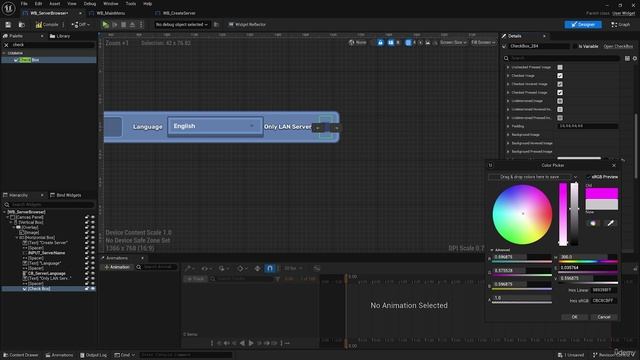Open the Details property matrix grid icon
The image size is (640, 360).
627,58
